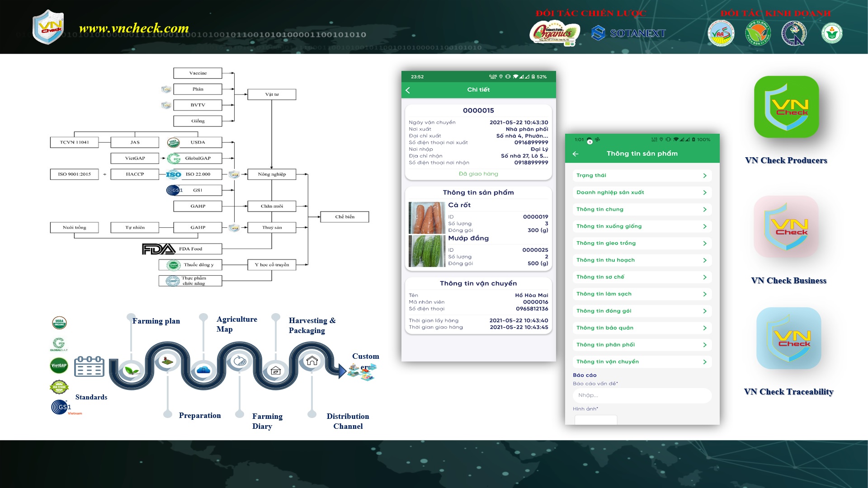868x488 pixels.
Task: Open the VN Check Traceability app icon
Action: [x=788, y=338]
